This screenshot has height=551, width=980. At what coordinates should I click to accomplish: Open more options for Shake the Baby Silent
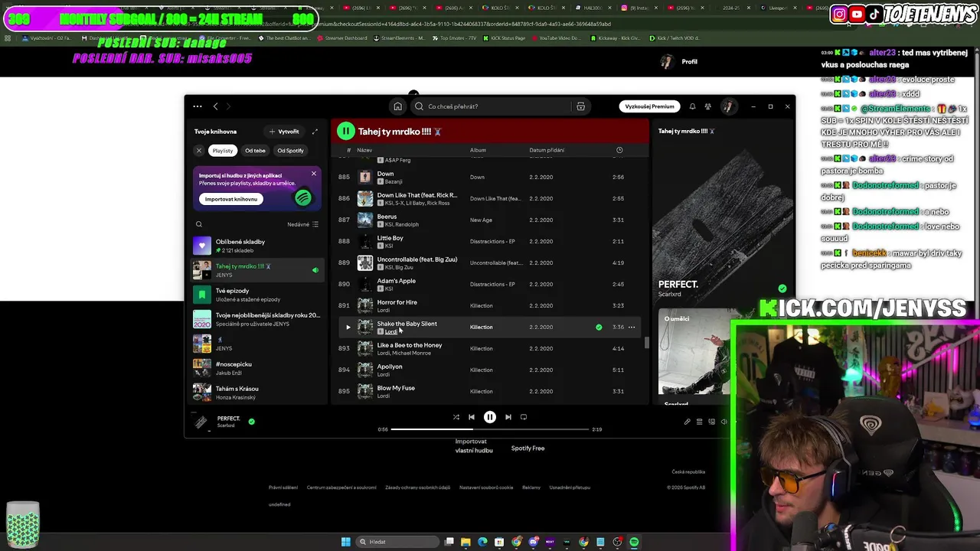(x=632, y=327)
